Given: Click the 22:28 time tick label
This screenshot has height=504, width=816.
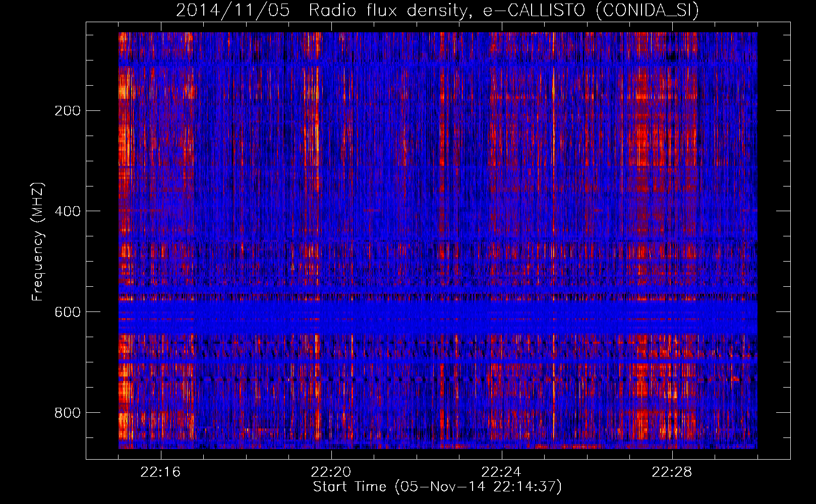Looking at the screenshot, I should (672, 472).
